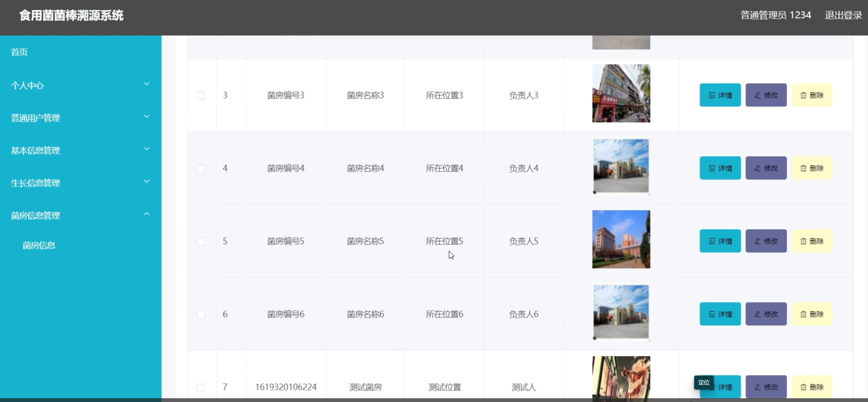Select checkbox of 菌房编号4 row
The height and width of the screenshot is (402, 868).
(201, 168)
